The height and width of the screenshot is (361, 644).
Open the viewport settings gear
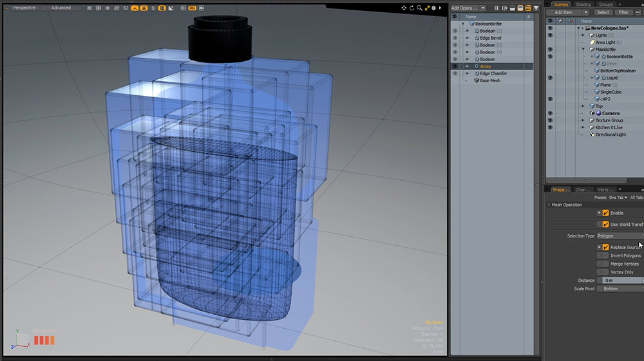pos(435,8)
